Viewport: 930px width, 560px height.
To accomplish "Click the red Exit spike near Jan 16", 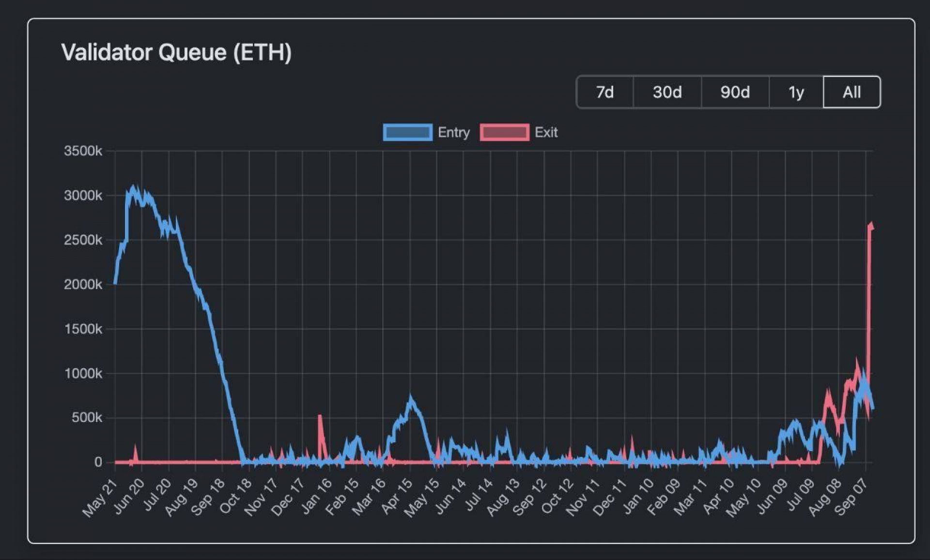I will (320, 418).
